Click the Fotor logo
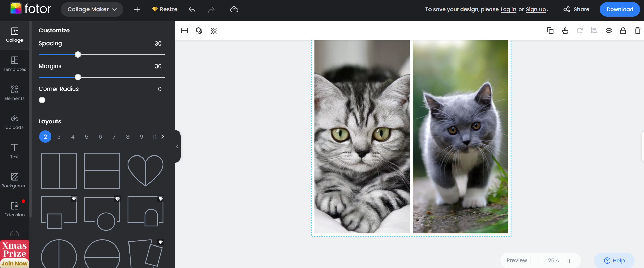 pos(30,9)
